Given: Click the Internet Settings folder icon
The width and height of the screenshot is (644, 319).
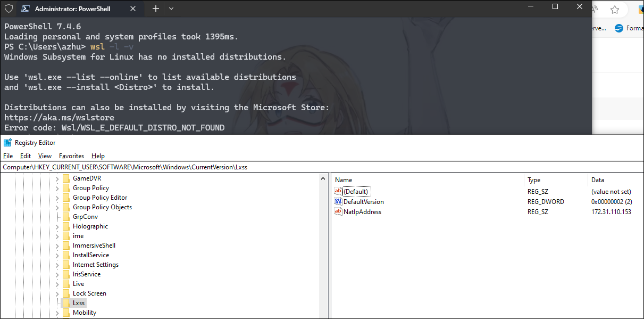Looking at the screenshot, I should [66, 265].
